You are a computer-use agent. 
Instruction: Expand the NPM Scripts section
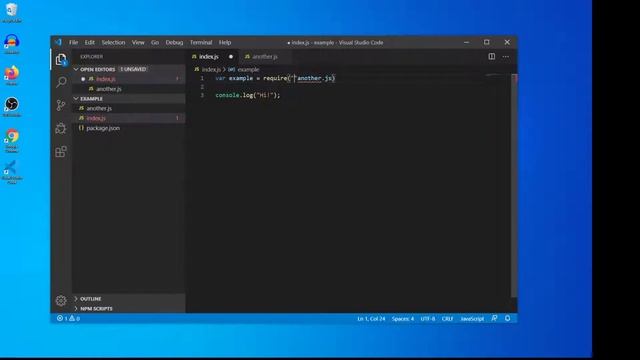point(129,309)
